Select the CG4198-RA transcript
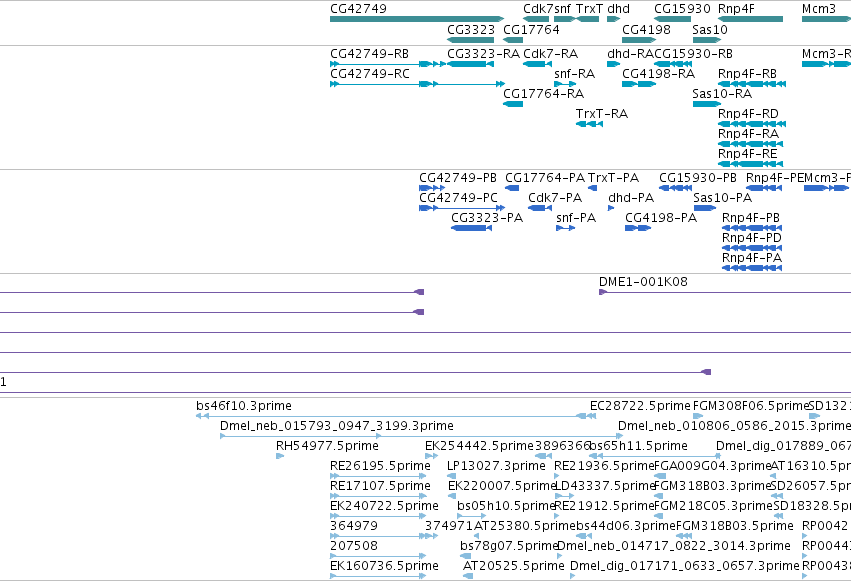 (x=639, y=84)
